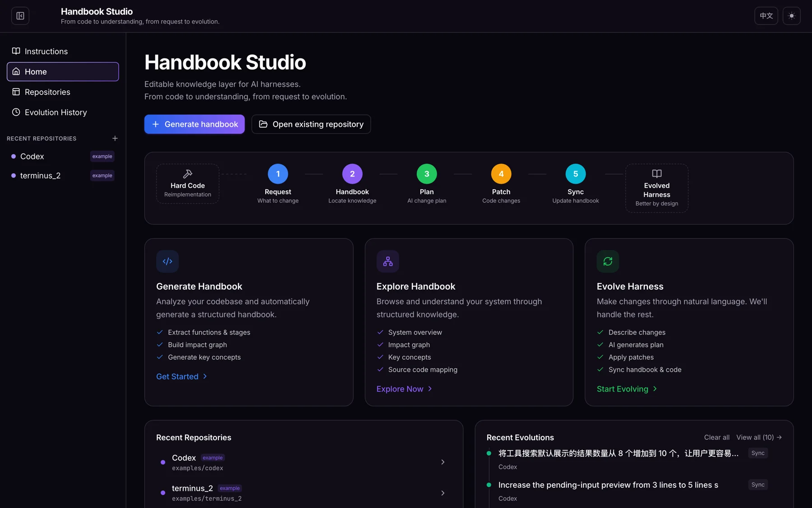The width and height of the screenshot is (812, 508).
Task: Open terminus_2 in sidebar recent repositories
Action: 63,176
